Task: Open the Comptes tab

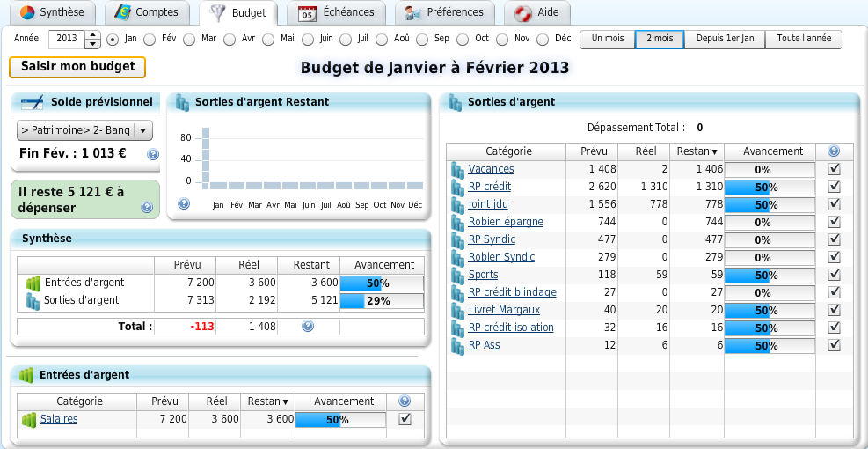Action: click(146, 12)
